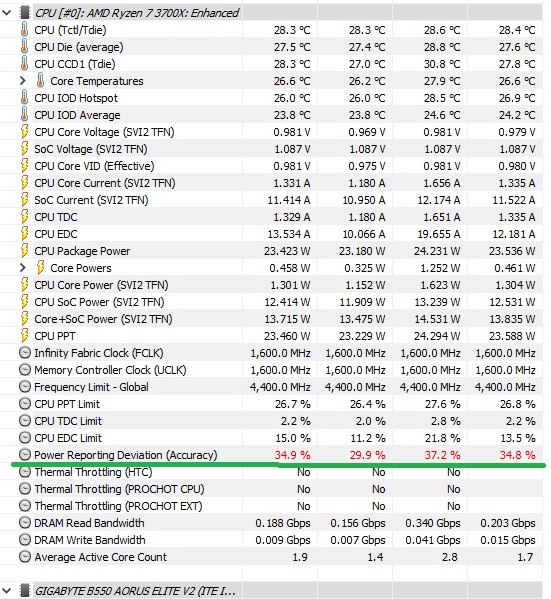Select the GIGABYTE B550 AORUS ELITE V2 header text
The image size is (551, 599).
[x=135, y=591]
